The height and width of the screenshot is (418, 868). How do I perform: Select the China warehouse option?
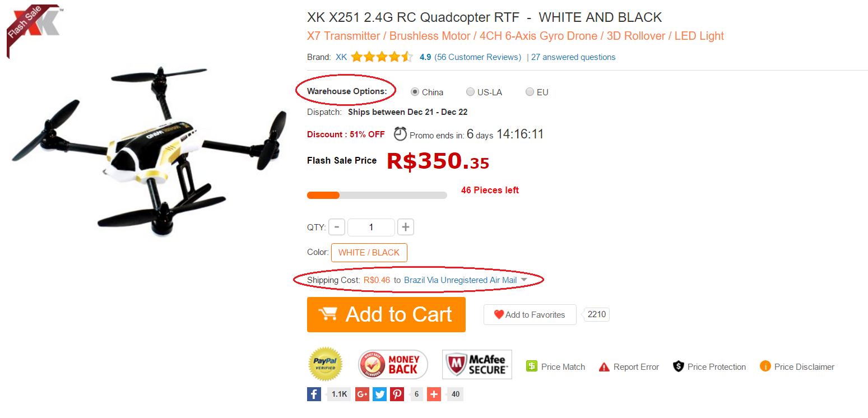pyautogui.click(x=415, y=92)
